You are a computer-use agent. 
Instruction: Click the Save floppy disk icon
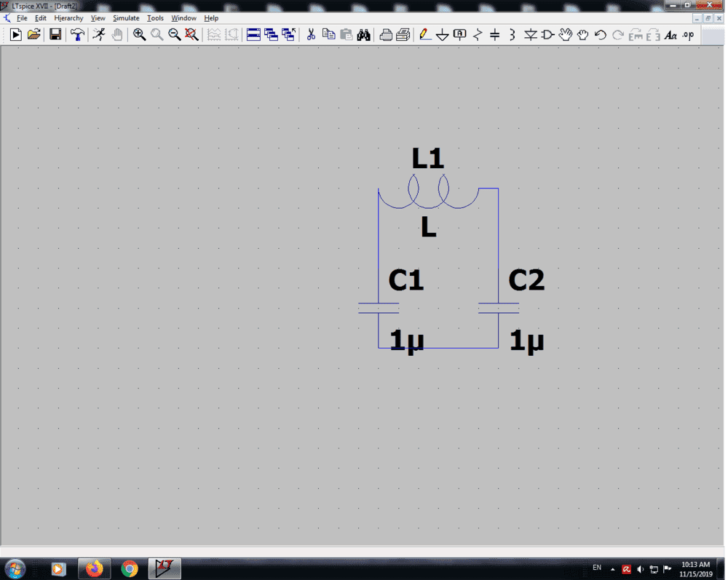[x=55, y=34]
